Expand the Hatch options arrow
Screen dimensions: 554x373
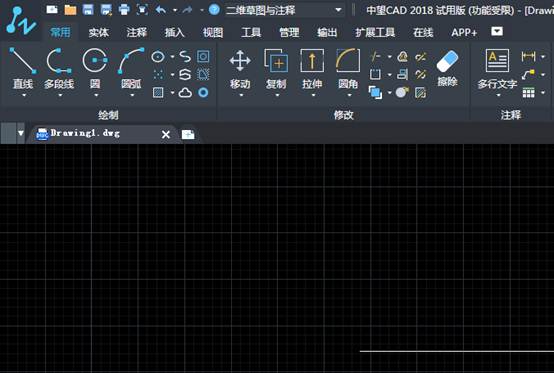[172, 93]
